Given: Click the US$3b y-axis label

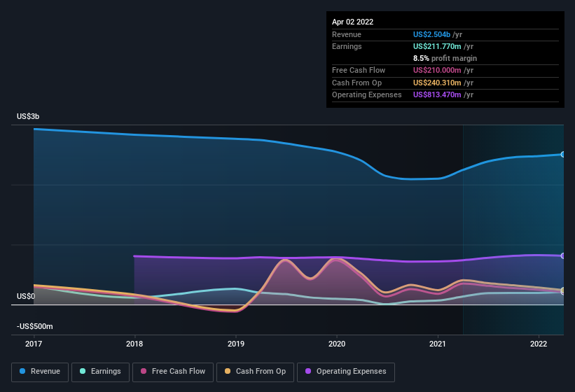Looking at the screenshot, I should 28,116.
